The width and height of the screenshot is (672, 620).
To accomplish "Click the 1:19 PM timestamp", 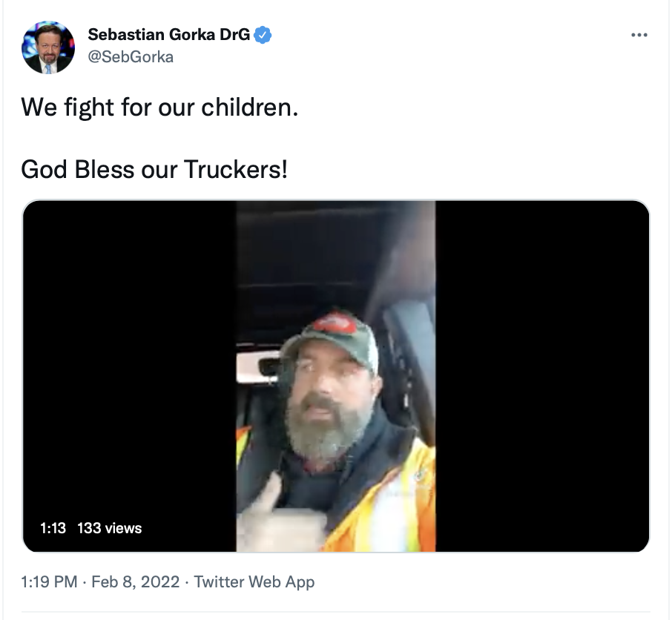I will point(49,582).
